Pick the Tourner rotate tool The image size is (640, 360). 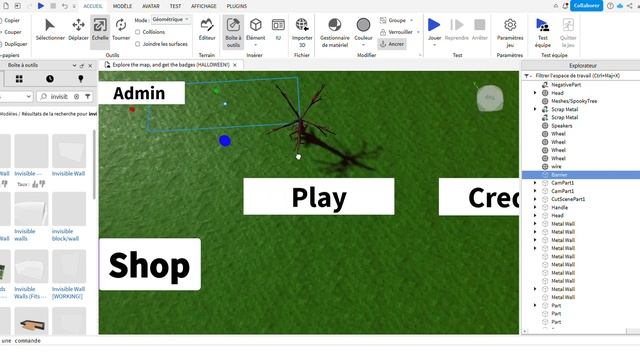[x=121, y=29]
